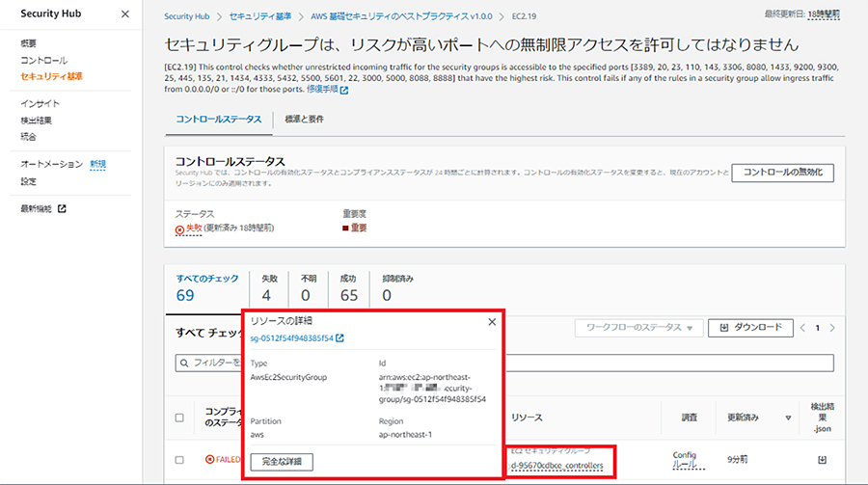
Task: Sort by 更新済み column arrow
Action: point(788,418)
